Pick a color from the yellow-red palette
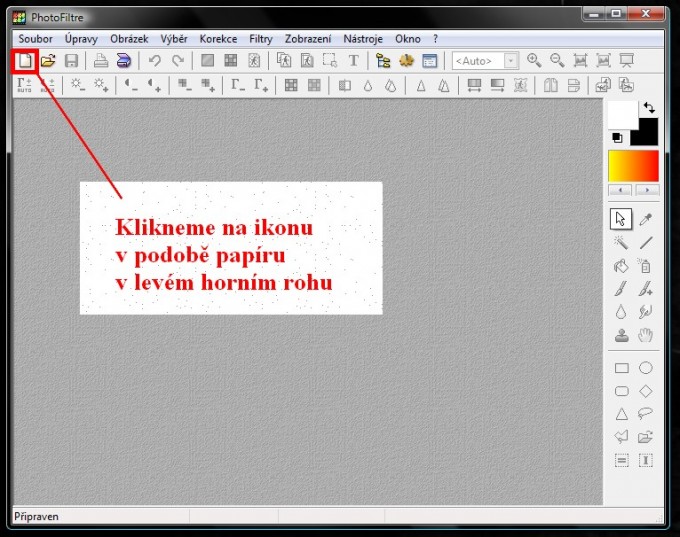Image resolution: width=680 pixels, height=537 pixels. pos(633,166)
